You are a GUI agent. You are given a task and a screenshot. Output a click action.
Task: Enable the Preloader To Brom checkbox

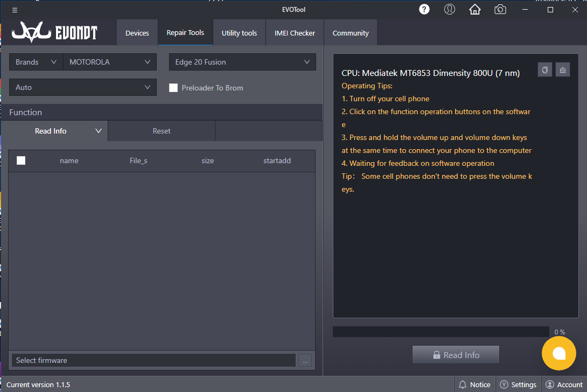(173, 88)
